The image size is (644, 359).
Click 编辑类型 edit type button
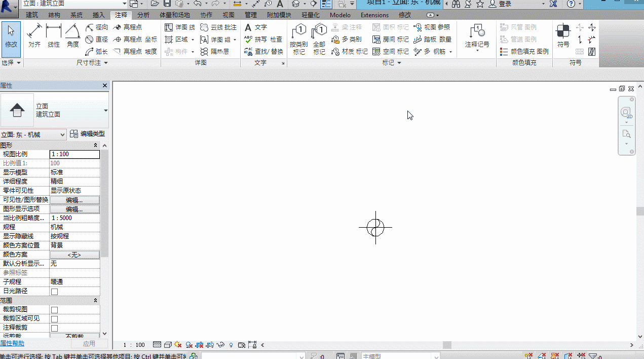[87, 134]
